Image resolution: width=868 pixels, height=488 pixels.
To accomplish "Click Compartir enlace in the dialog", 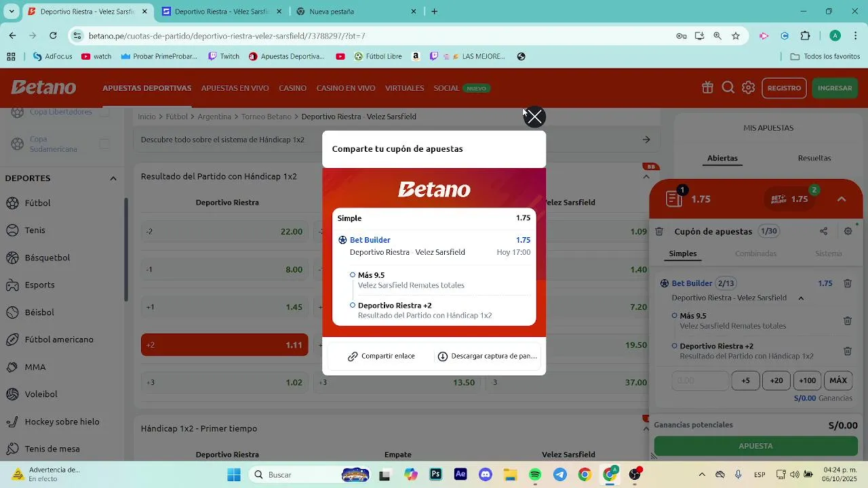I will (x=381, y=356).
